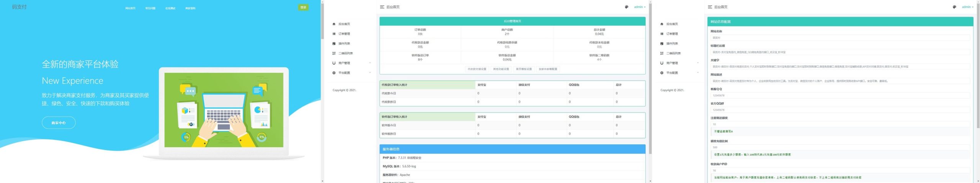Click the 软件版订单收入统计 table header
This screenshot has height=183, width=980.
click(x=427, y=117)
